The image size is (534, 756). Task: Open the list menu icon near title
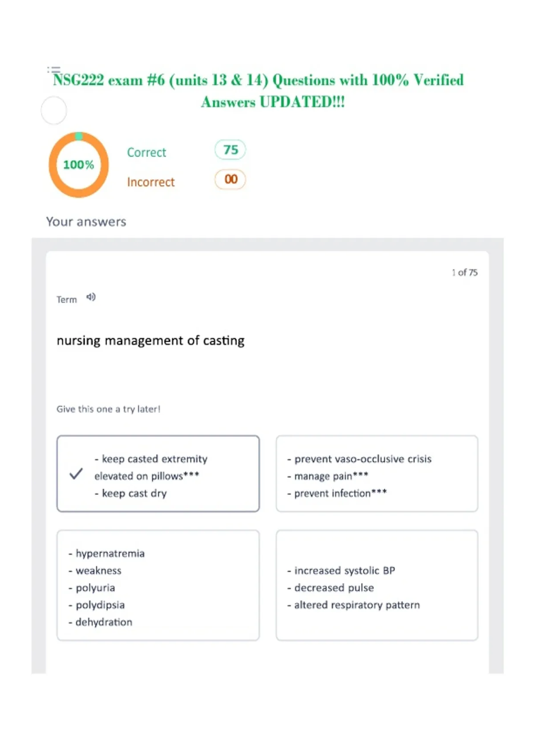coord(54,70)
